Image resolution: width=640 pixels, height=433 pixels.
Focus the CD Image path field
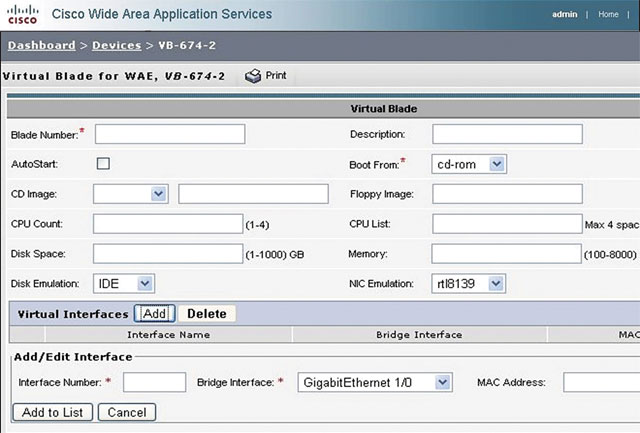pyautogui.click(x=253, y=194)
